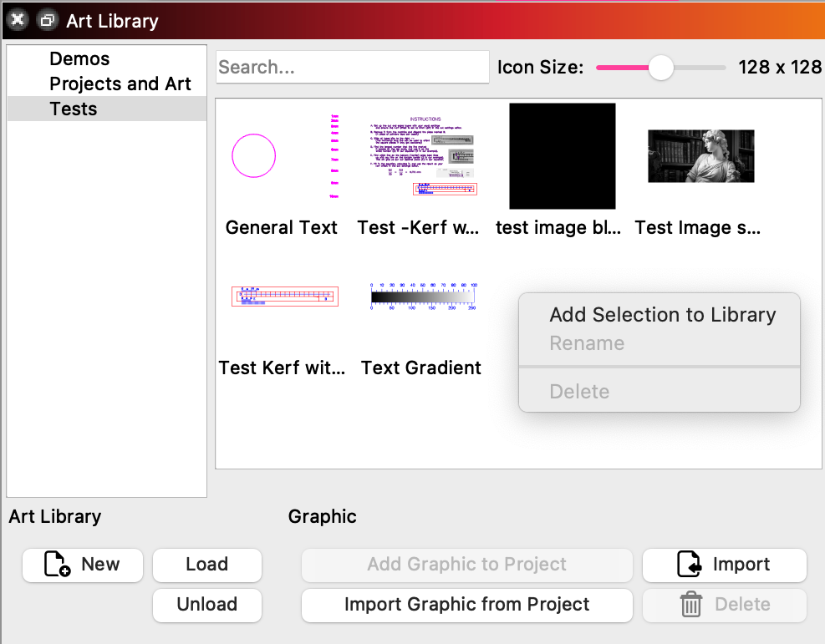Click the Search input field

pos(352,67)
